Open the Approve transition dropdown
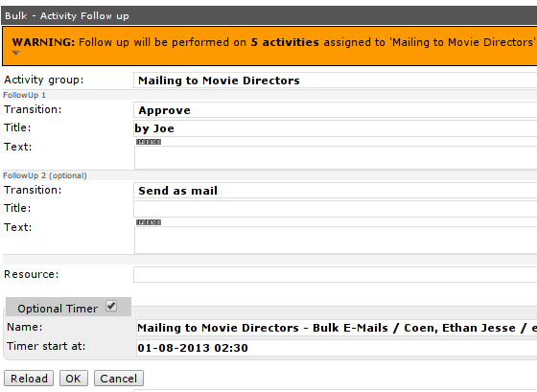 tap(336, 110)
